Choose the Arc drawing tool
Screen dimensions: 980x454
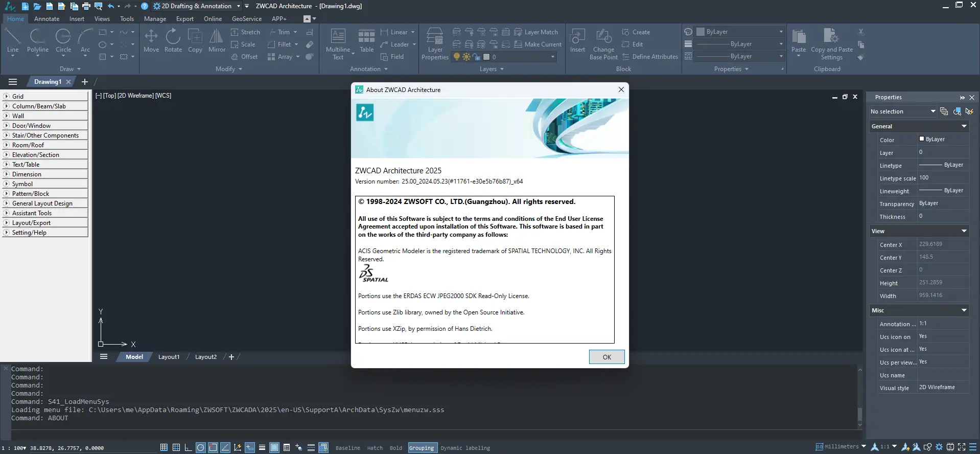point(85,41)
